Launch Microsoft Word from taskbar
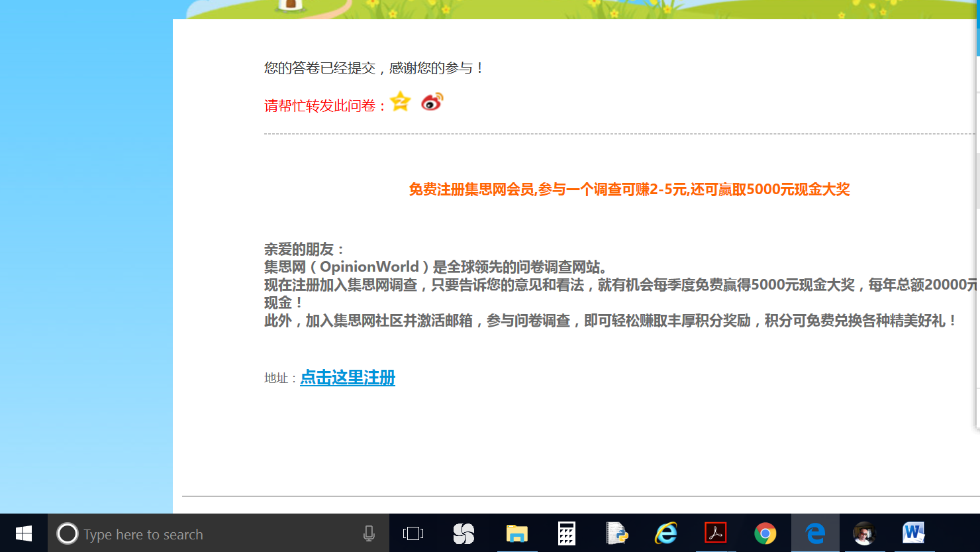 click(914, 533)
